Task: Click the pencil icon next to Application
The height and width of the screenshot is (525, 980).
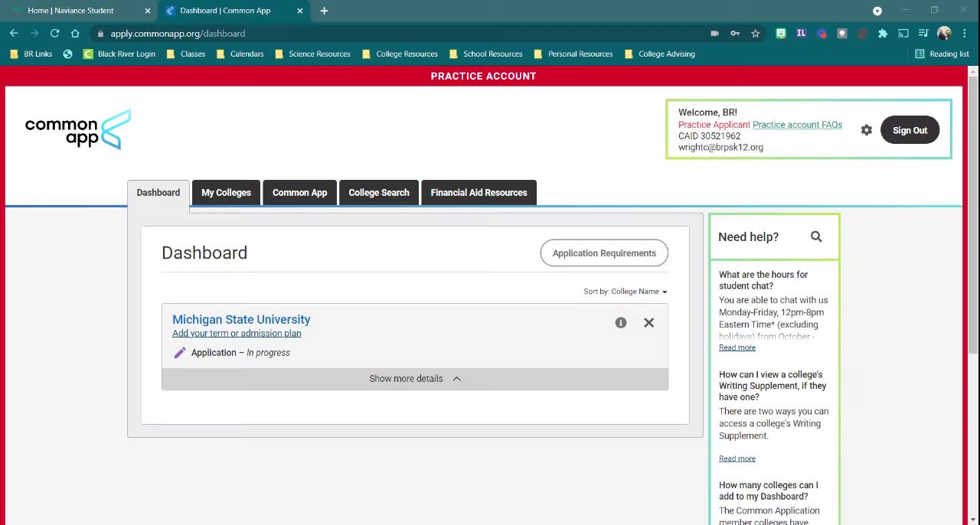Action: 180,353
